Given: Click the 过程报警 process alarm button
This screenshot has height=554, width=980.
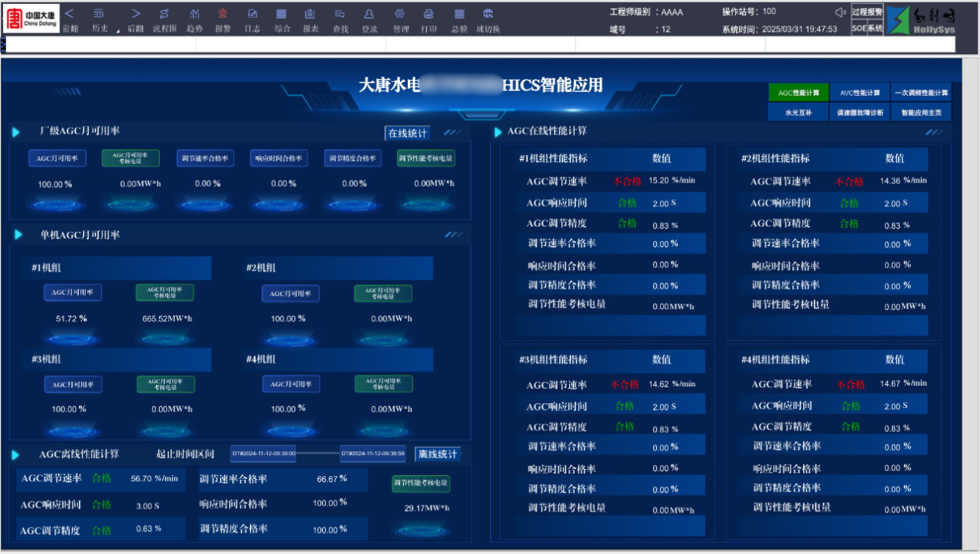Looking at the screenshot, I should click(x=867, y=12).
